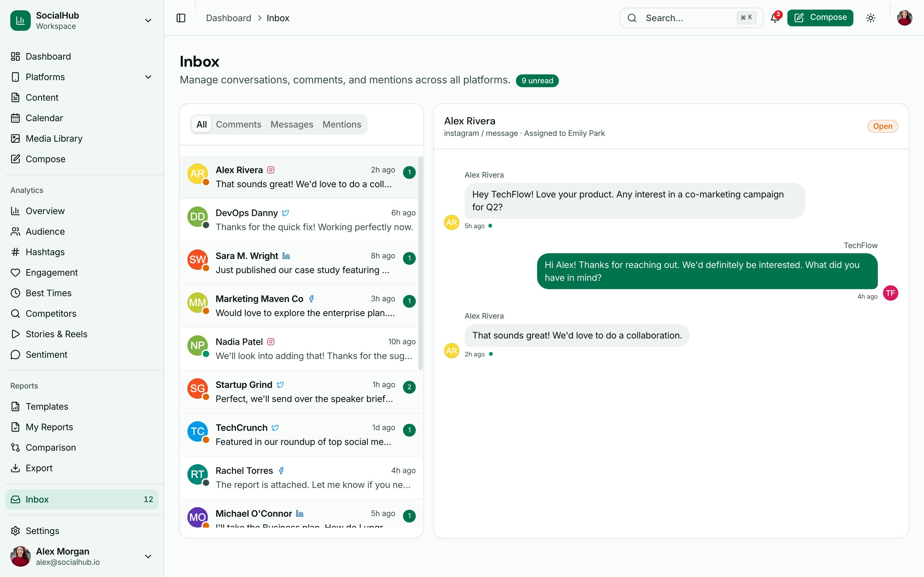
Task: Navigate to Dashboard via the breadcrumb
Action: [x=228, y=18]
